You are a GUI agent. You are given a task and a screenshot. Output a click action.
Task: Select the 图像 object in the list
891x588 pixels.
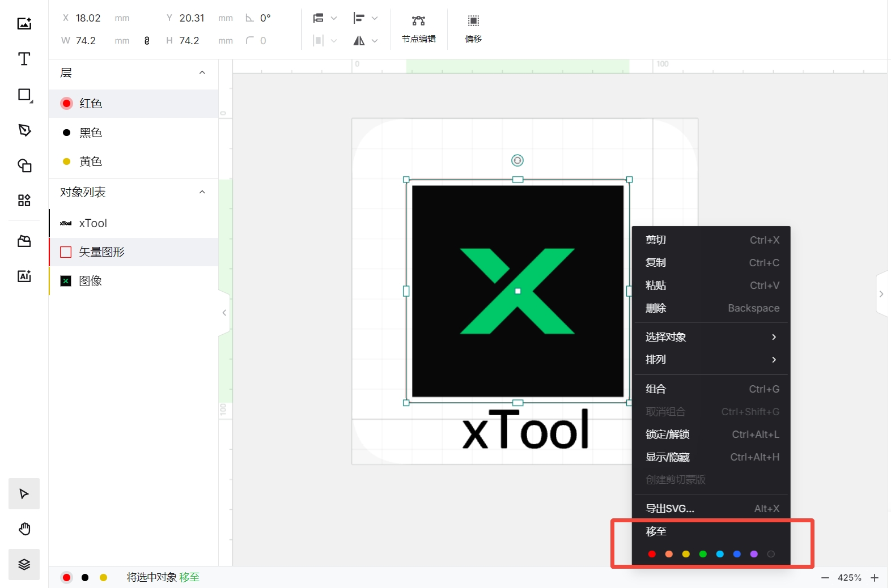[134, 281]
